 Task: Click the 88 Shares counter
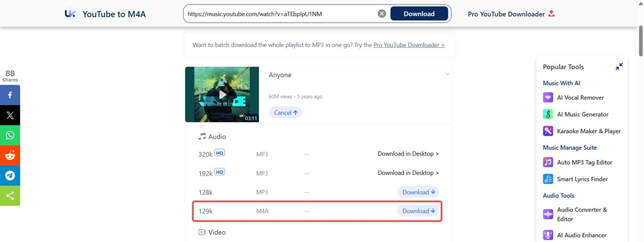10,76
